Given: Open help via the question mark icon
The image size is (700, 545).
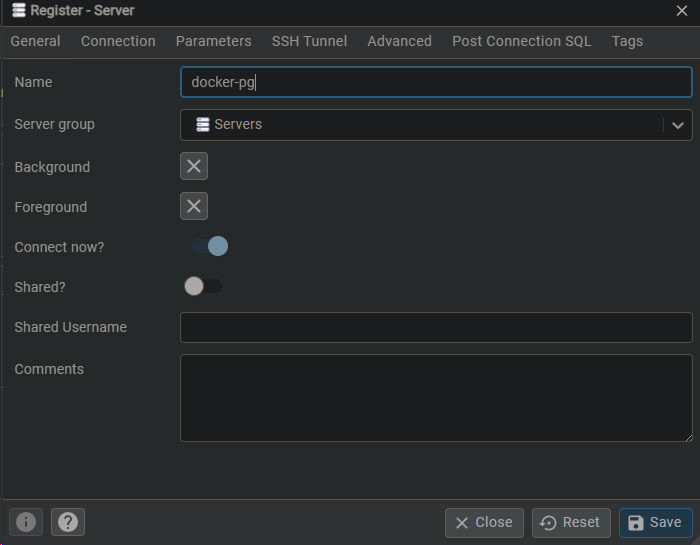Looking at the screenshot, I should 68,522.
